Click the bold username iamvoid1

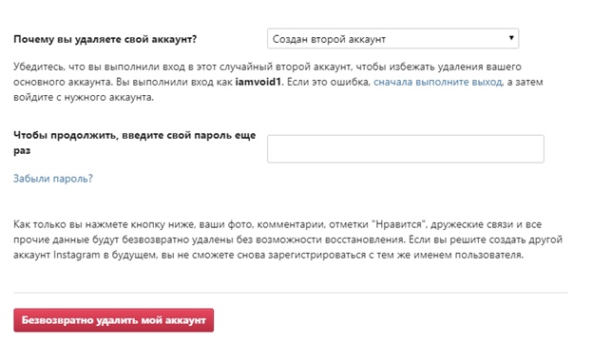pyautogui.click(x=258, y=82)
